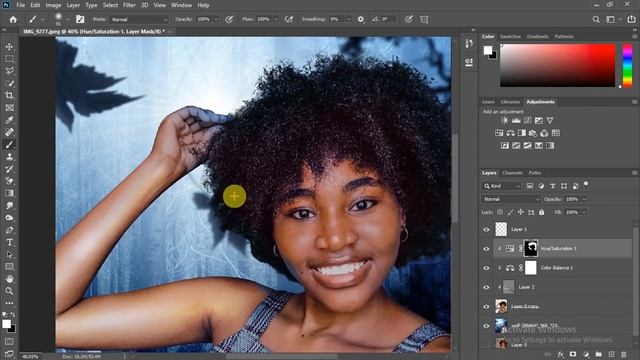Screen dimensions: 640x360
Task: Add a Photo Filter adjustment
Action: [533, 133]
